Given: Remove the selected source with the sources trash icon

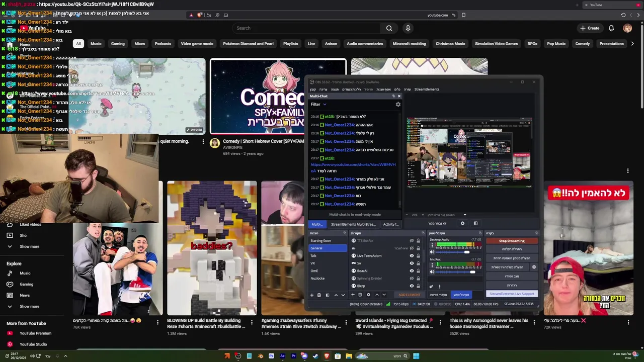Looking at the screenshot, I should click(x=360, y=295).
